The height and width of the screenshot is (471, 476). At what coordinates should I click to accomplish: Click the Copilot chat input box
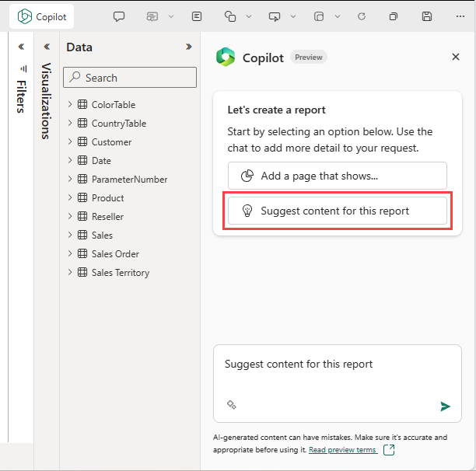(x=338, y=383)
